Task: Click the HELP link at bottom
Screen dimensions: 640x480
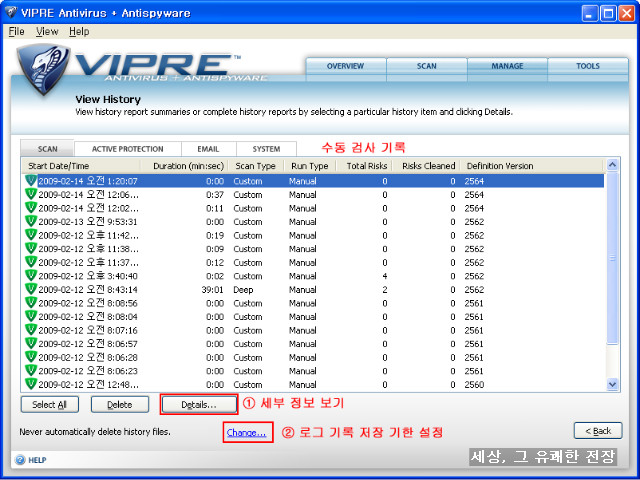Action: pyautogui.click(x=37, y=460)
